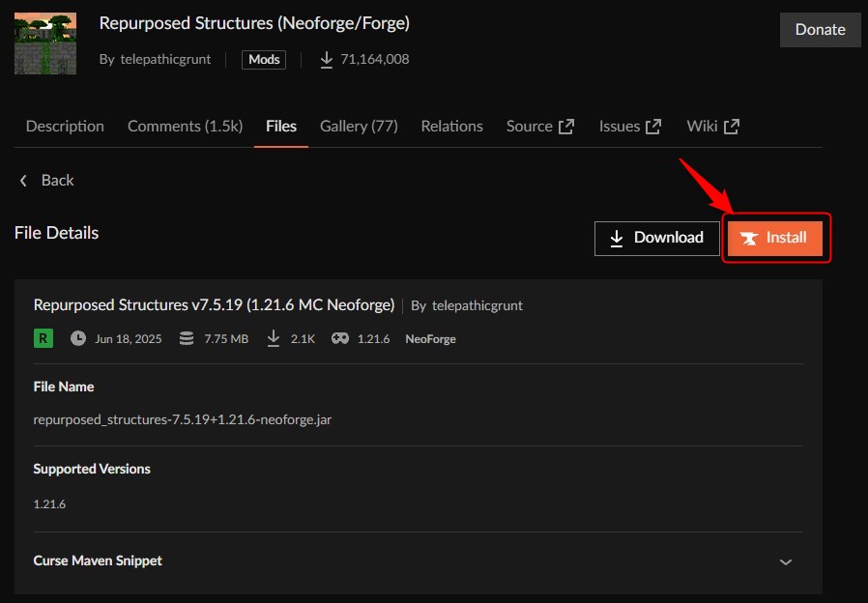Open the Comments (1.5k) tab
Viewport: 868px width, 603px height.
point(185,127)
